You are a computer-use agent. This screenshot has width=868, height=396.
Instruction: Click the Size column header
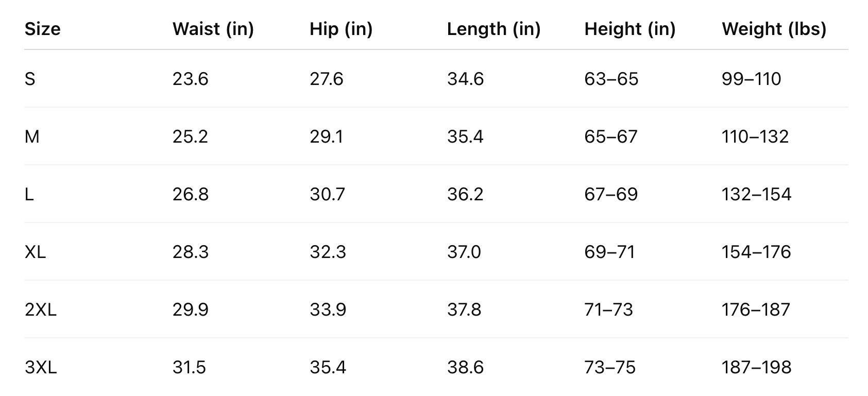point(43,29)
